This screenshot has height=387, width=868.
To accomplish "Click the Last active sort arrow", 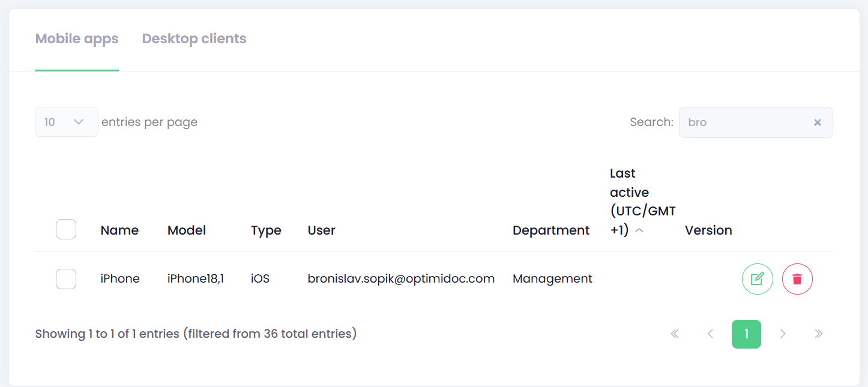I will pos(639,231).
